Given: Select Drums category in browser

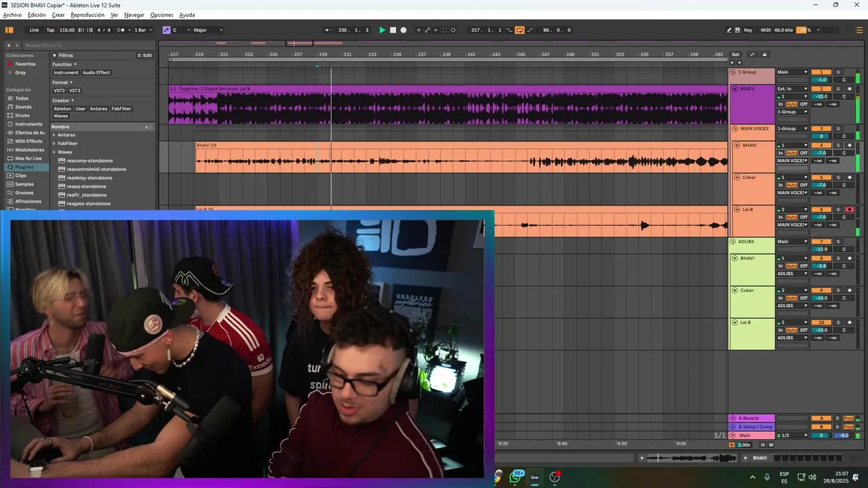Looking at the screenshot, I should click(23, 115).
